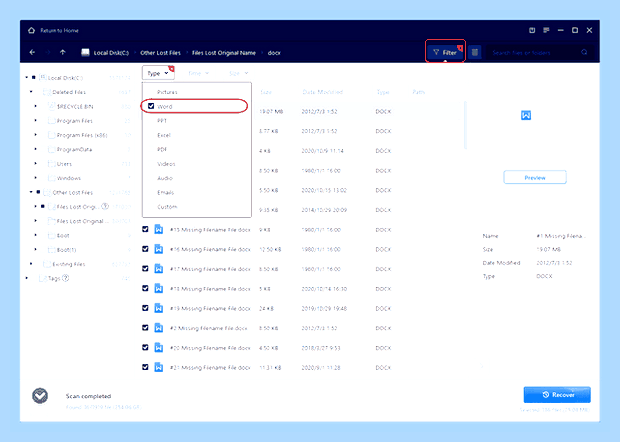Uncheck the #19 Missing Filename File checkbox
This screenshot has width=620, height=442.
pyautogui.click(x=145, y=308)
